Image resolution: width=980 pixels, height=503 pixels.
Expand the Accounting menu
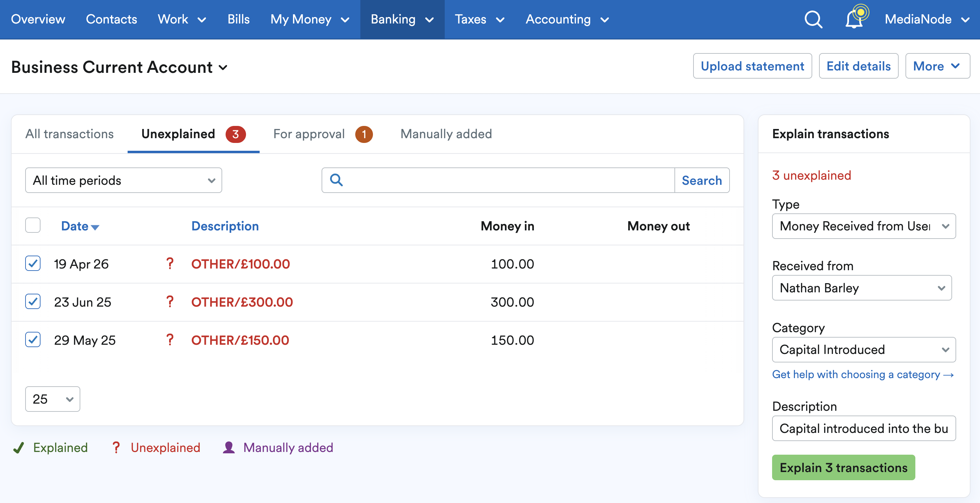[567, 19]
